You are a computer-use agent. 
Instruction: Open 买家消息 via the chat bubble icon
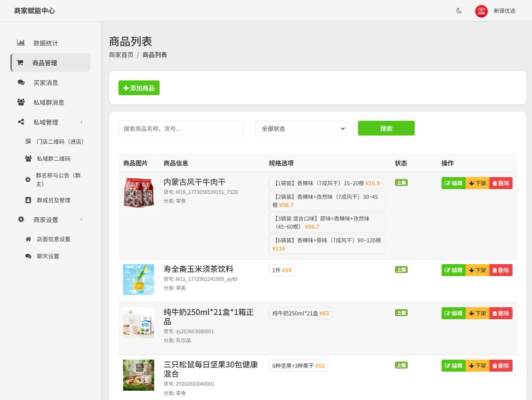tap(21, 82)
